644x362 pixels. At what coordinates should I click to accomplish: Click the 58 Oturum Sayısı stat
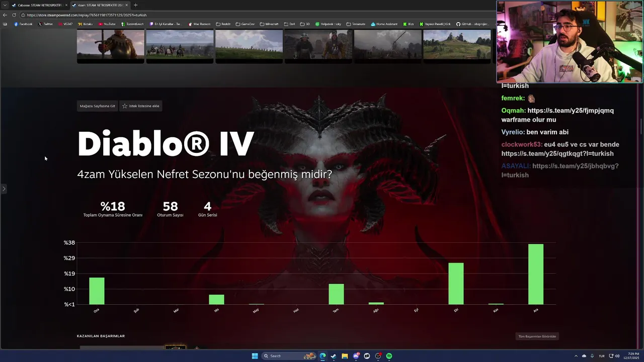point(170,209)
